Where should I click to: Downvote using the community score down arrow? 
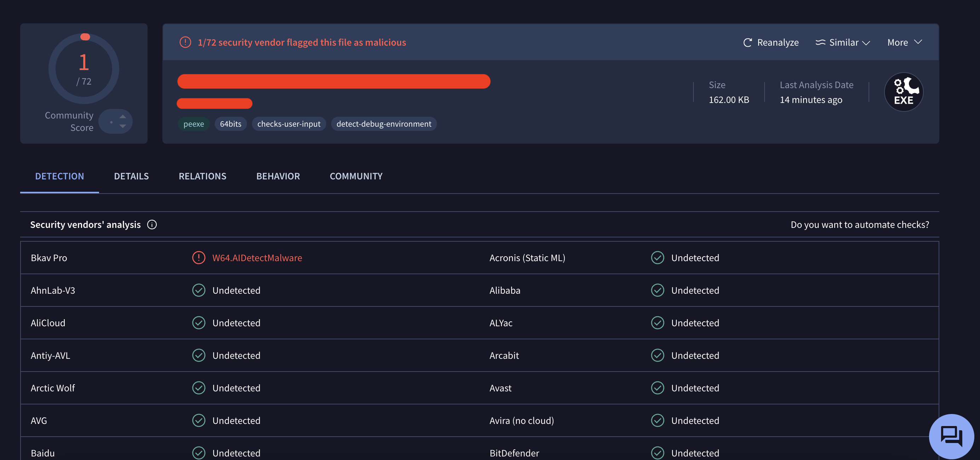coord(122,126)
